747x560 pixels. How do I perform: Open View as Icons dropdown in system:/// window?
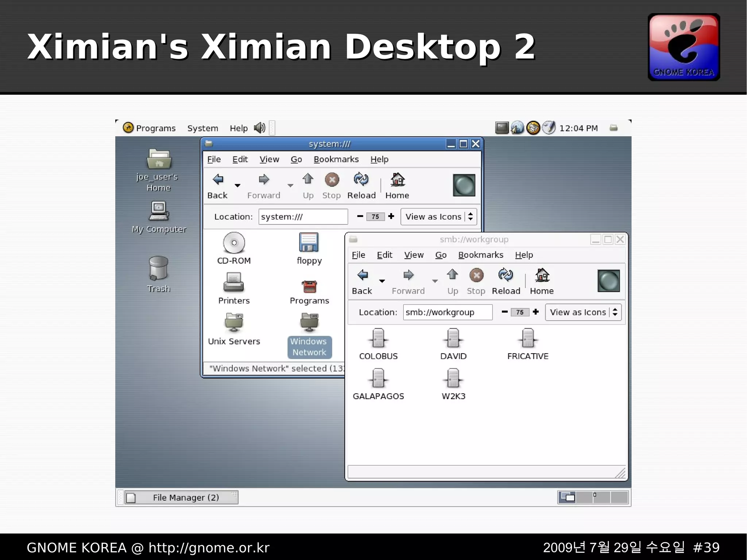click(439, 217)
